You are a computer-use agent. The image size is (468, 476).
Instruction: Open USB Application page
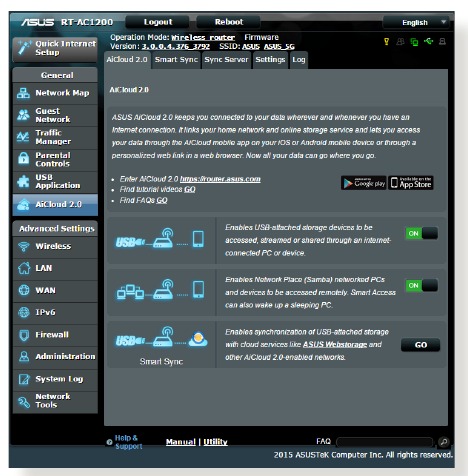(55, 182)
